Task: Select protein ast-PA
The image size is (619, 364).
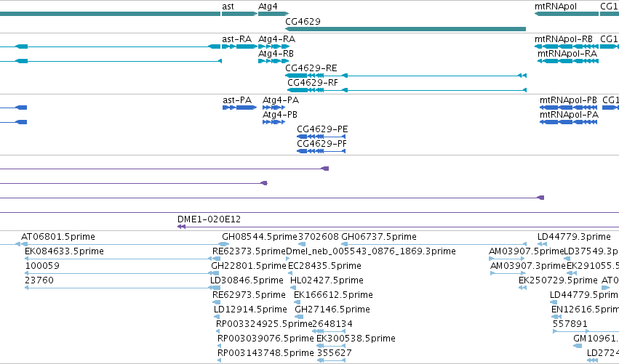Action: [239, 108]
